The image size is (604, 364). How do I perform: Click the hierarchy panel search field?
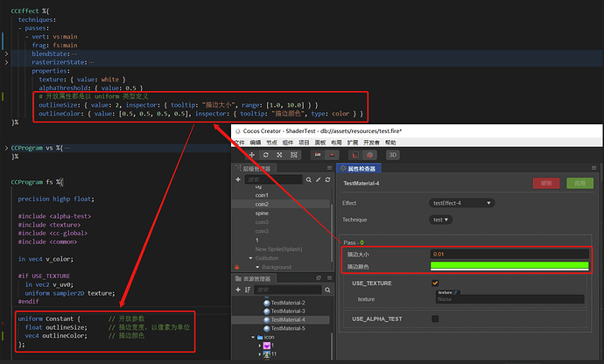273,179
